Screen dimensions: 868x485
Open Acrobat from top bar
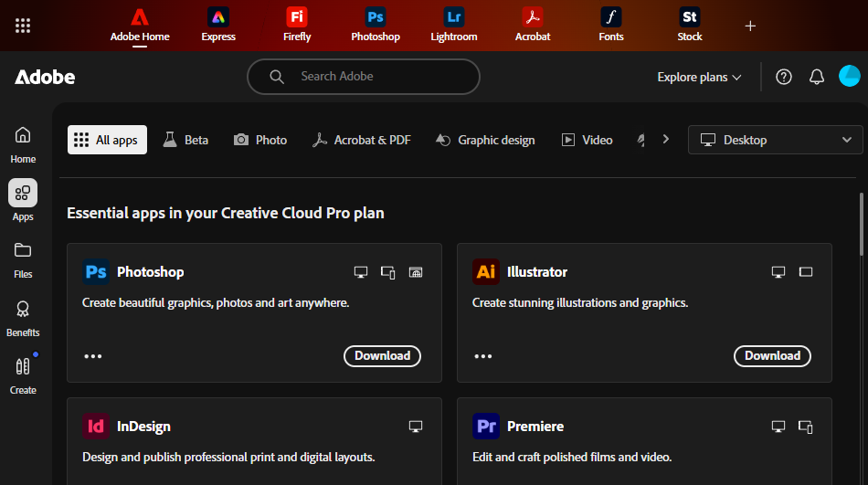(533, 26)
